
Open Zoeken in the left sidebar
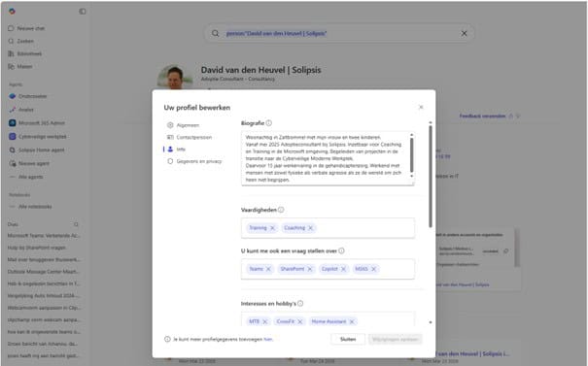point(21,41)
